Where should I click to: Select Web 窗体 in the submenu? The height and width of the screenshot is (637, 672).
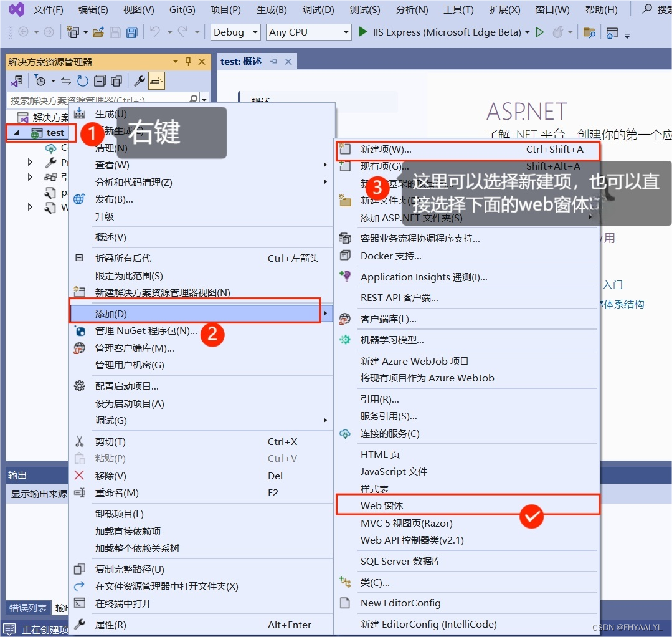467,505
